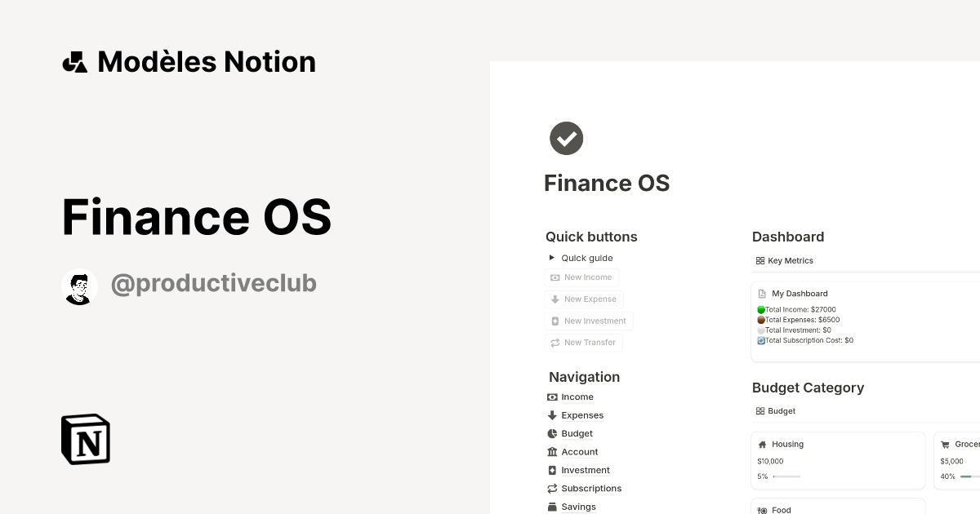980x514 pixels.
Task: Click the Income navigation icon
Action: coord(552,397)
